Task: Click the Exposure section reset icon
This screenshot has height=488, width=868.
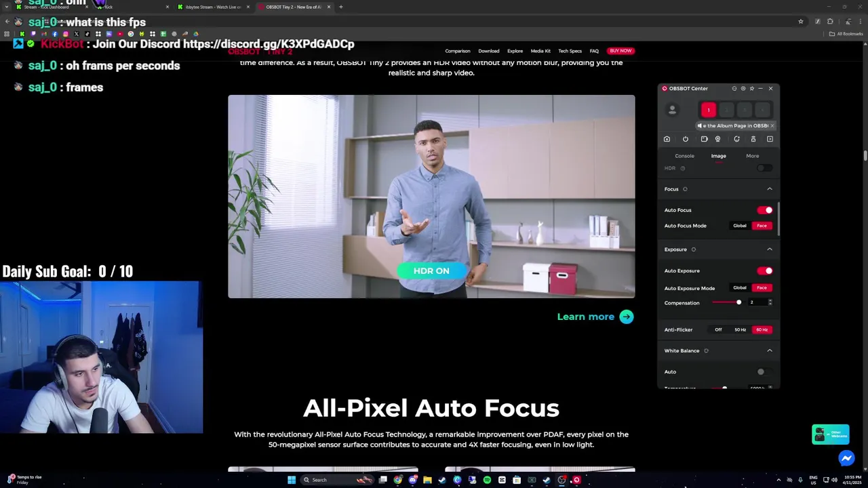Action: [x=693, y=249]
